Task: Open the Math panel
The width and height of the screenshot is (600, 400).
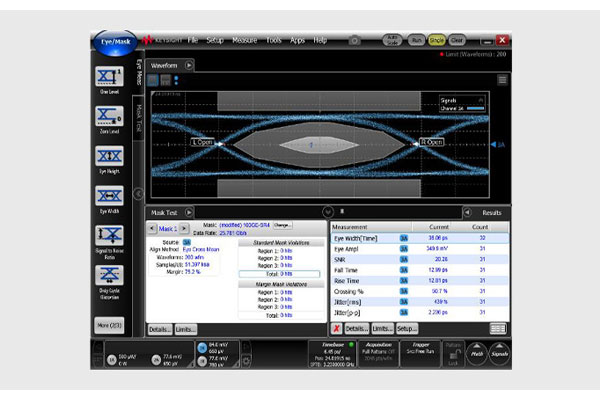Action: point(477,353)
